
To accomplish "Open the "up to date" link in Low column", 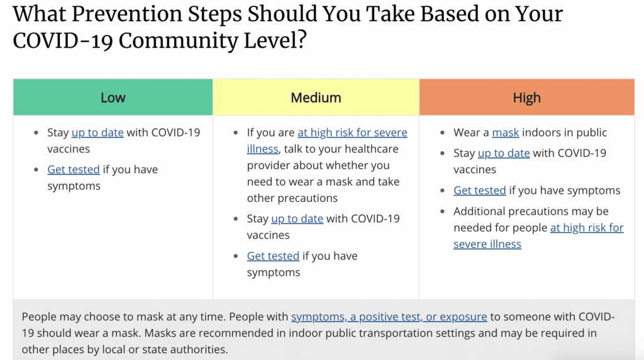I will tap(97, 133).
